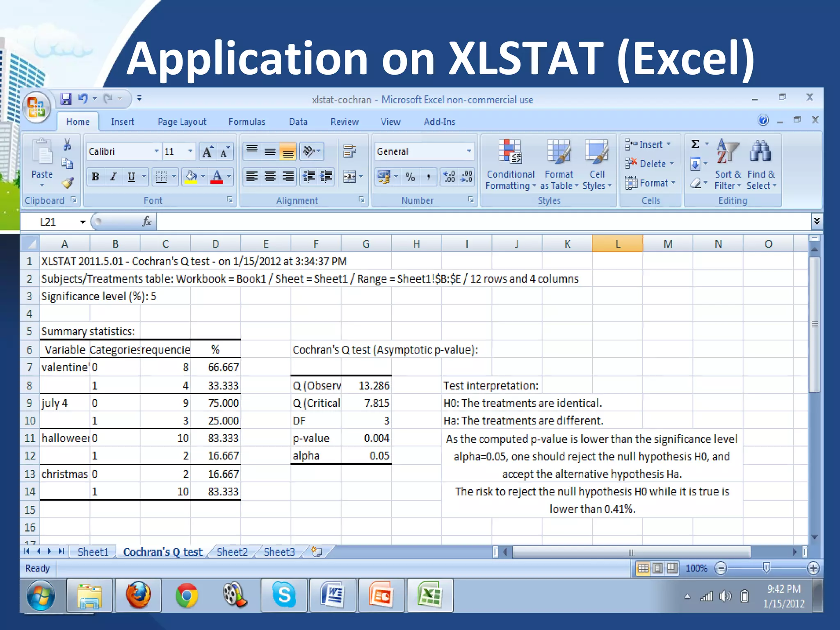Viewport: 840px width, 630px height.
Task: Click Merge & Center
Action: [x=349, y=177]
